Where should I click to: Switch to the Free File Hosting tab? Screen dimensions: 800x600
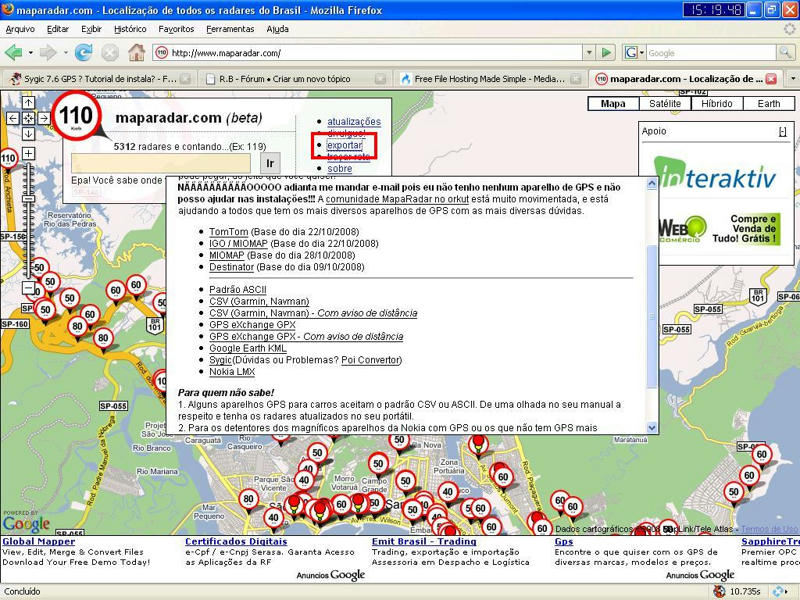coord(490,79)
